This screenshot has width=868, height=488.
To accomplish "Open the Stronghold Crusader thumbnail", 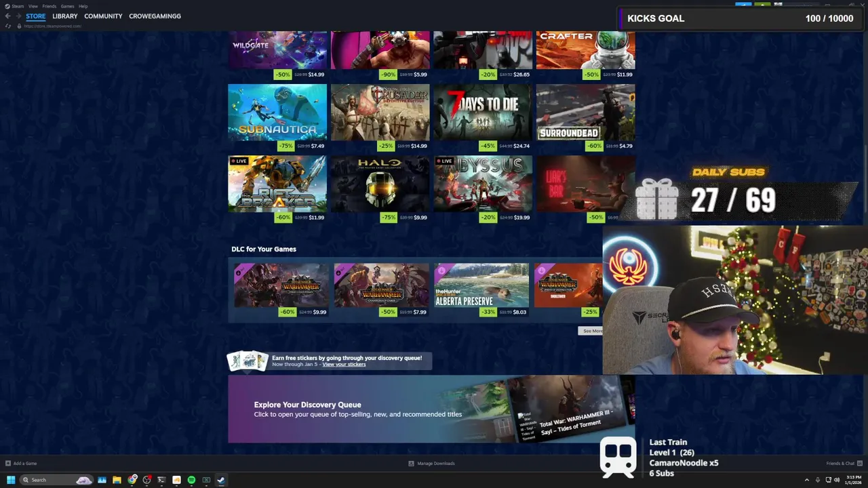I will click(380, 113).
